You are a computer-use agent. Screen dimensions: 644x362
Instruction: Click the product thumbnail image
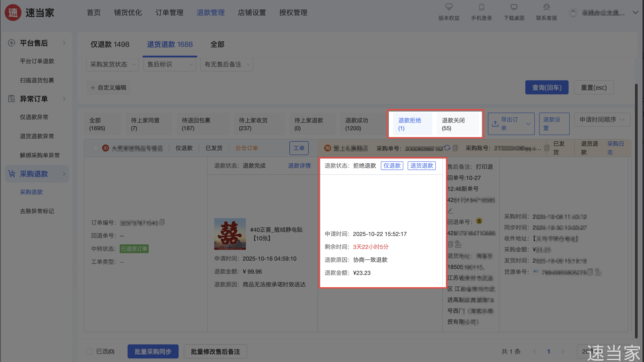[230, 234]
